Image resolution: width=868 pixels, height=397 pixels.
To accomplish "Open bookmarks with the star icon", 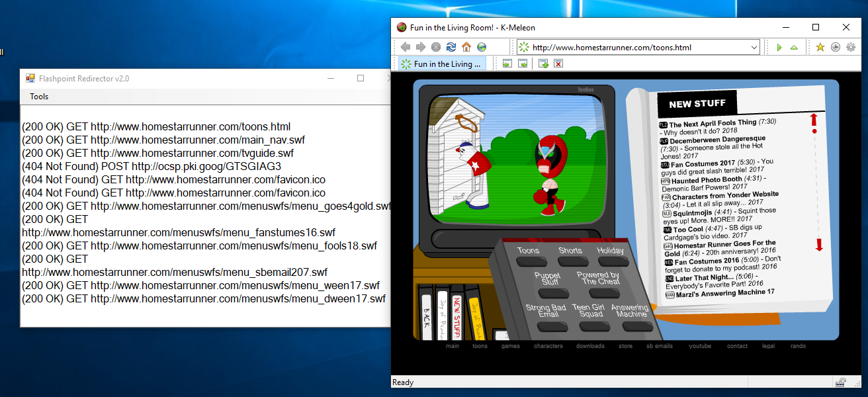I will coord(820,47).
